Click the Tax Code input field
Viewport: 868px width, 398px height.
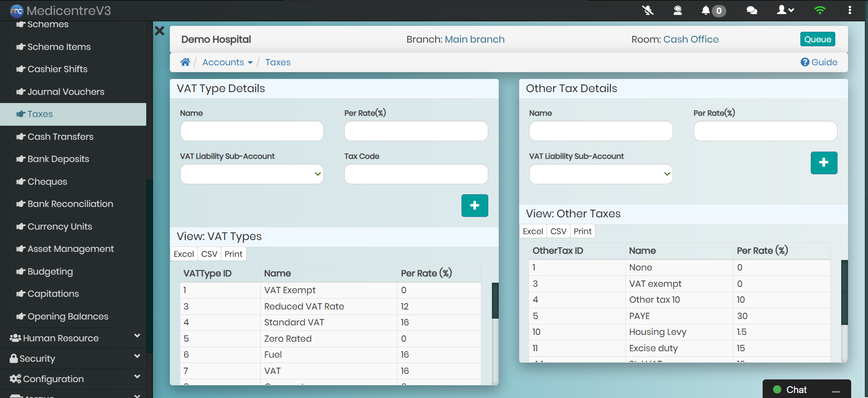(x=416, y=174)
